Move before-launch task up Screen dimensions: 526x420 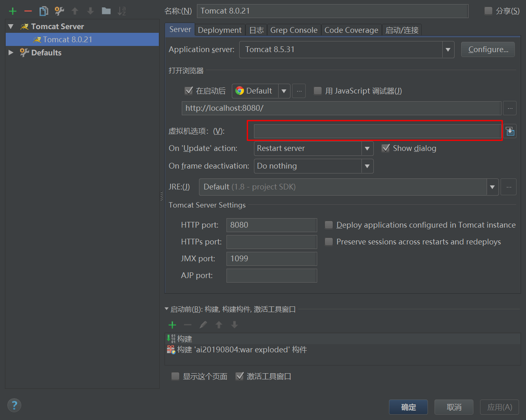coord(219,325)
